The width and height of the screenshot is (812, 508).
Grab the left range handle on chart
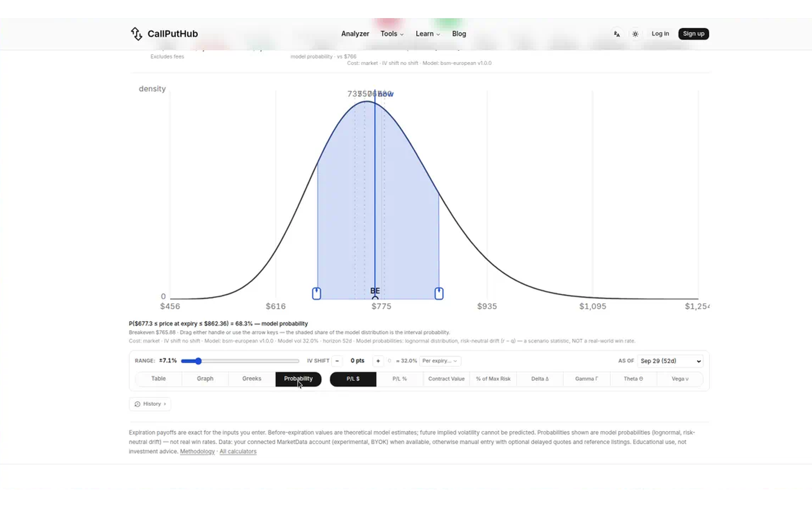tap(316, 294)
